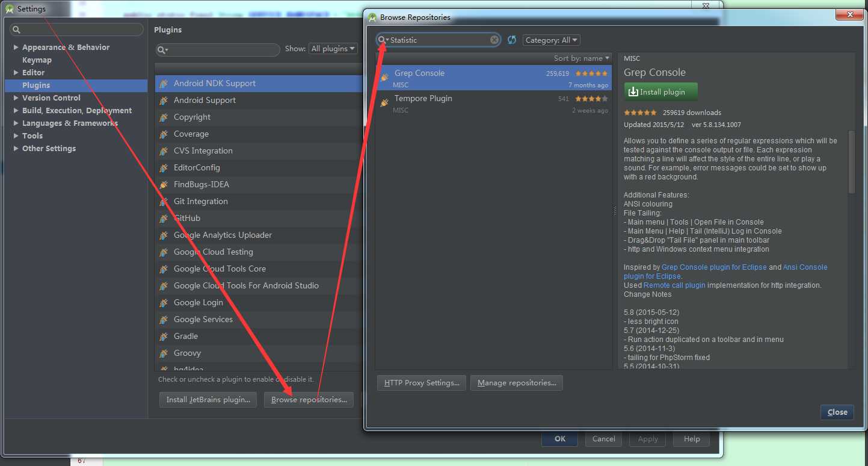Refresh the repository plugin list
Screen dimensions: 868x466
point(512,40)
